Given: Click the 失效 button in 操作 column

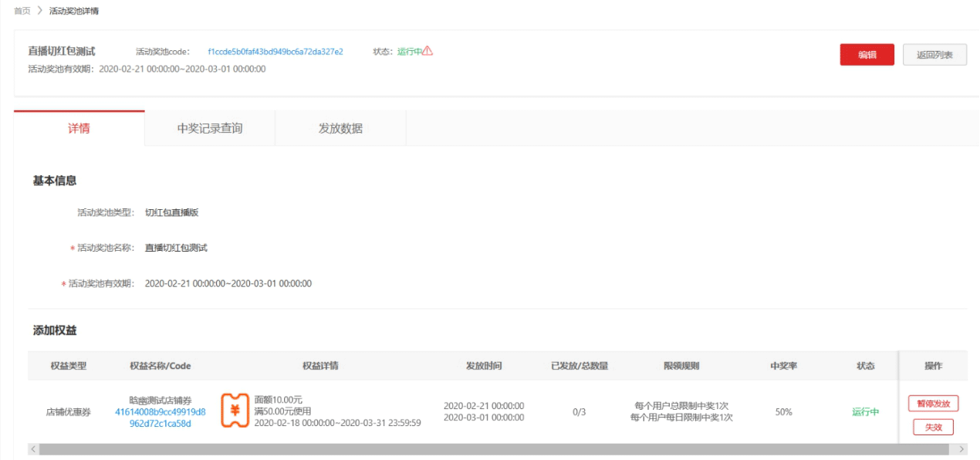Looking at the screenshot, I should click(933, 427).
